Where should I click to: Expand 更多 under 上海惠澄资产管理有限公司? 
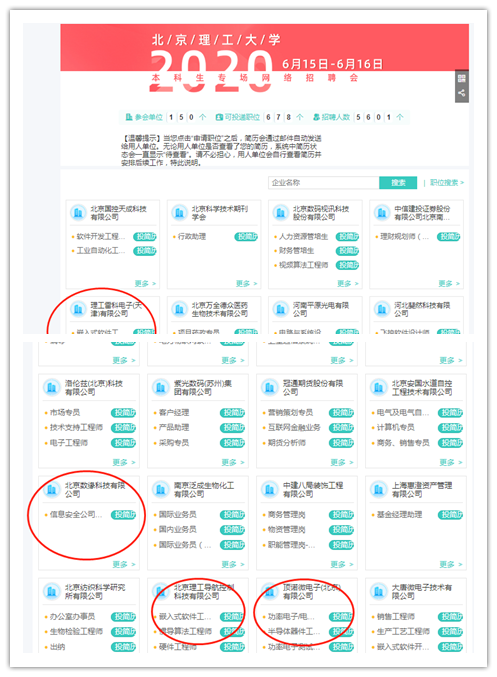[x=451, y=564]
